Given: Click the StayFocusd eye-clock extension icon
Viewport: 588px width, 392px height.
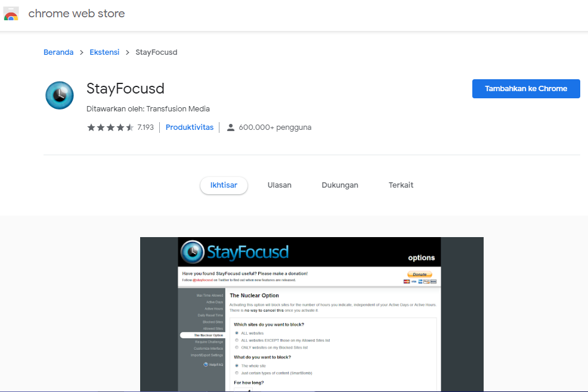Looking at the screenshot, I should tap(60, 95).
